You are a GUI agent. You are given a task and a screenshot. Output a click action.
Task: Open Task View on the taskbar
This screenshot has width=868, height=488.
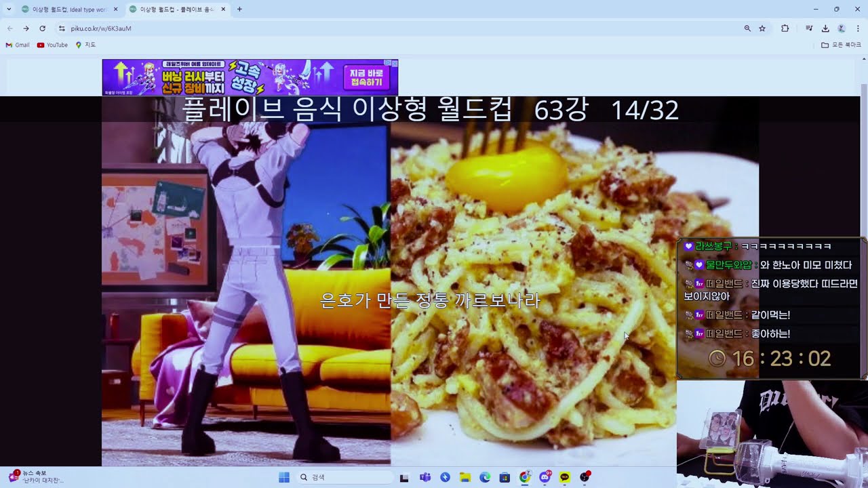pos(404,477)
